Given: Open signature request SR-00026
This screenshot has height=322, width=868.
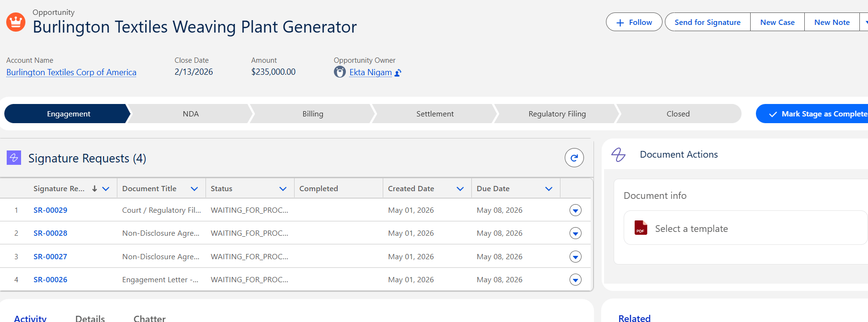Looking at the screenshot, I should tap(50, 280).
